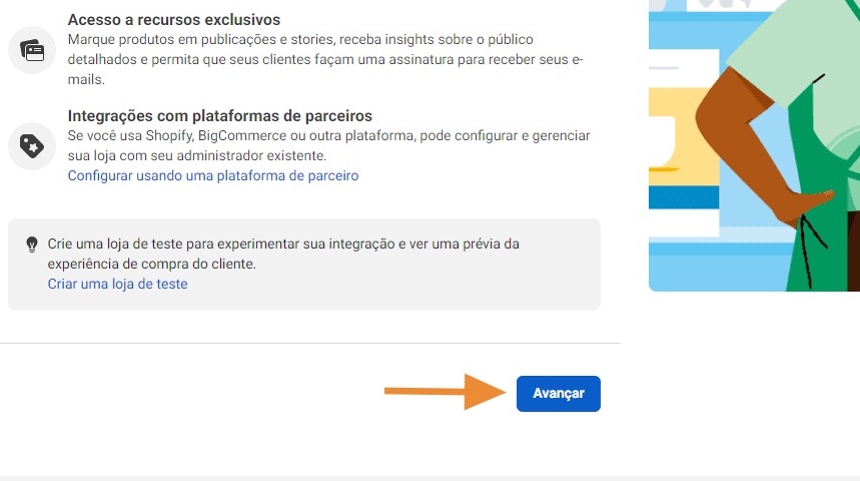Click the Shopify and BigCommerce description text

coord(329,145)
